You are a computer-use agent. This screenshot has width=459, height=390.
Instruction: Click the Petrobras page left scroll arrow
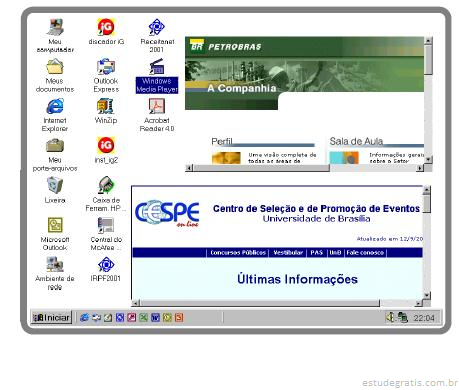click(189, 168)
